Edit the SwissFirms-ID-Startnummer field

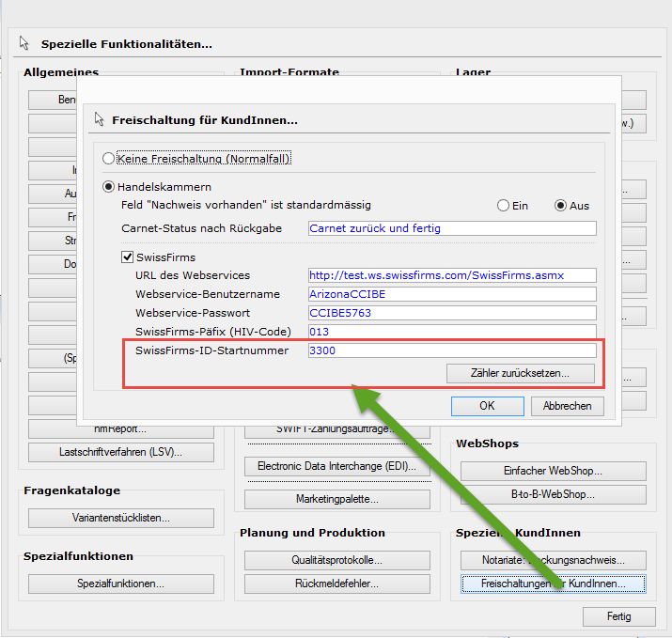pyautogui.click(x=452, y=350)
